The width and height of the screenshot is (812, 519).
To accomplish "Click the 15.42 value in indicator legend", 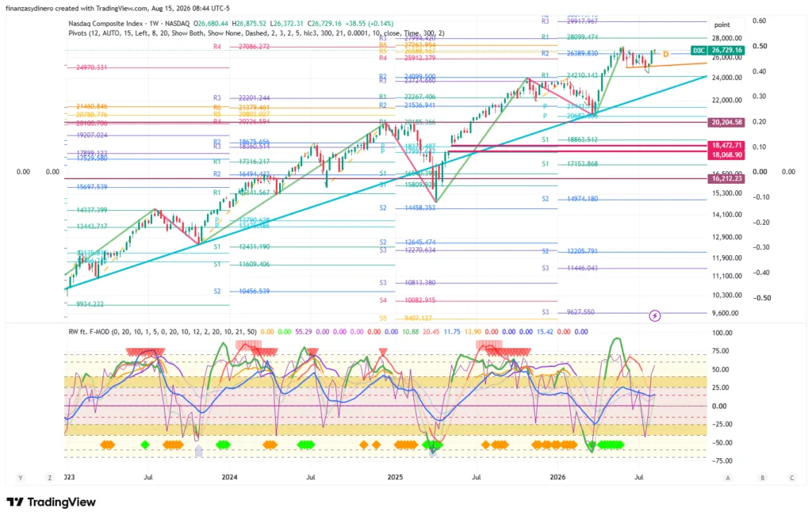I will [545, 332].
